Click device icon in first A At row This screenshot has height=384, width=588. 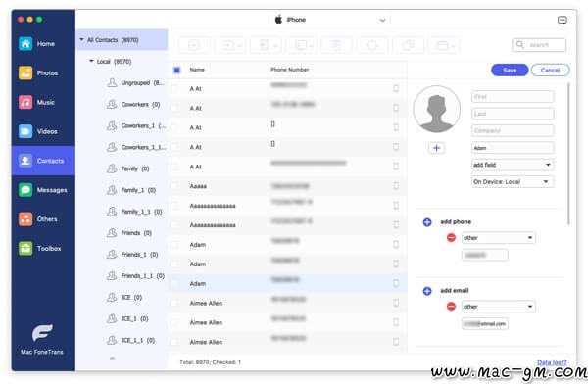(x=396, y=88)
